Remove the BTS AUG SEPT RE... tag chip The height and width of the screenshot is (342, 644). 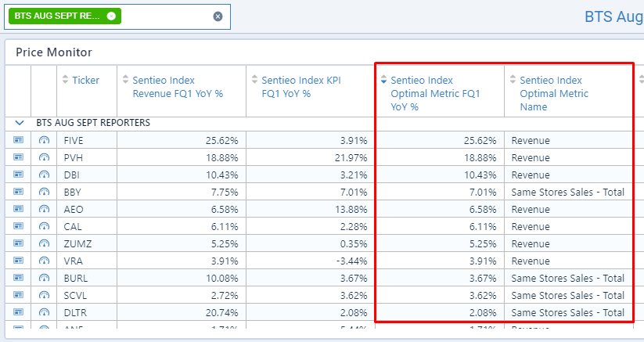111,16
